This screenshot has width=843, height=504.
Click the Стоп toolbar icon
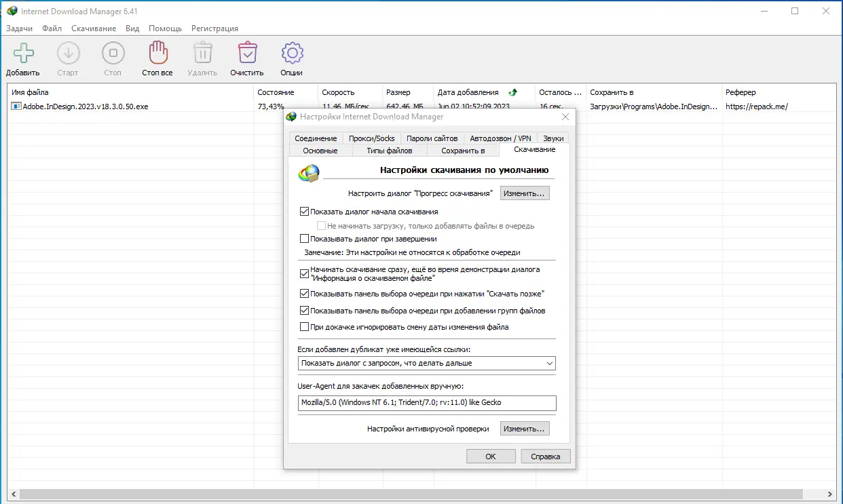(113, 53)
